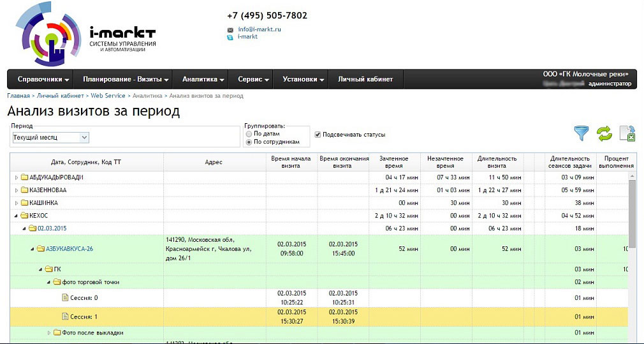
Task: Collapse the КЕХОС row
Action: [x=17, y=216]
